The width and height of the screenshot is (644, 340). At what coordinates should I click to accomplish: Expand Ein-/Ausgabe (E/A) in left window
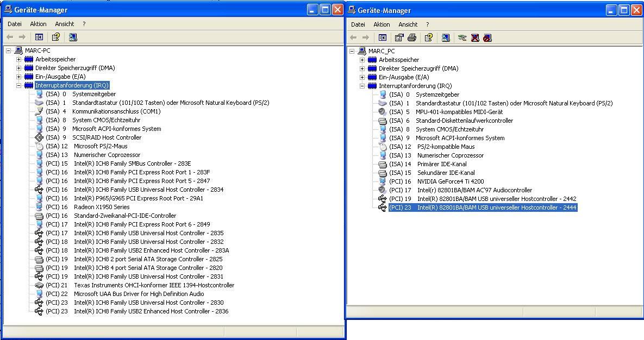coord(18,77)
